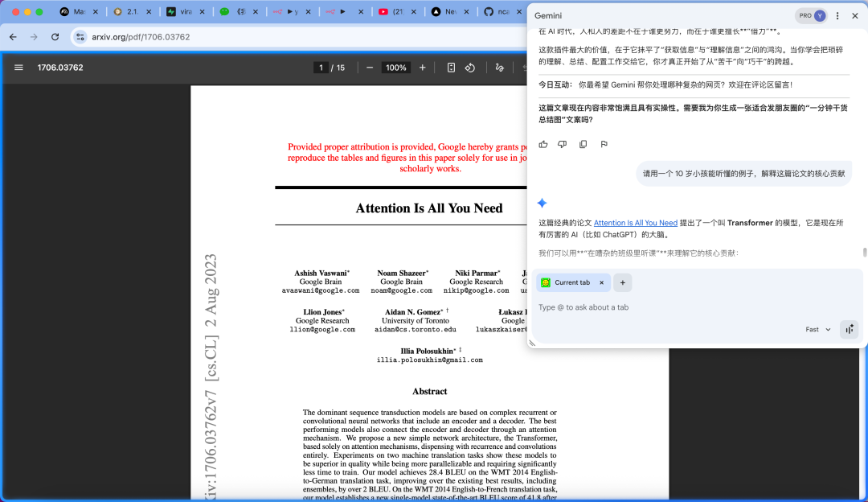
Task: Open the Fast model selector dropdown
Action: [817, 330]
